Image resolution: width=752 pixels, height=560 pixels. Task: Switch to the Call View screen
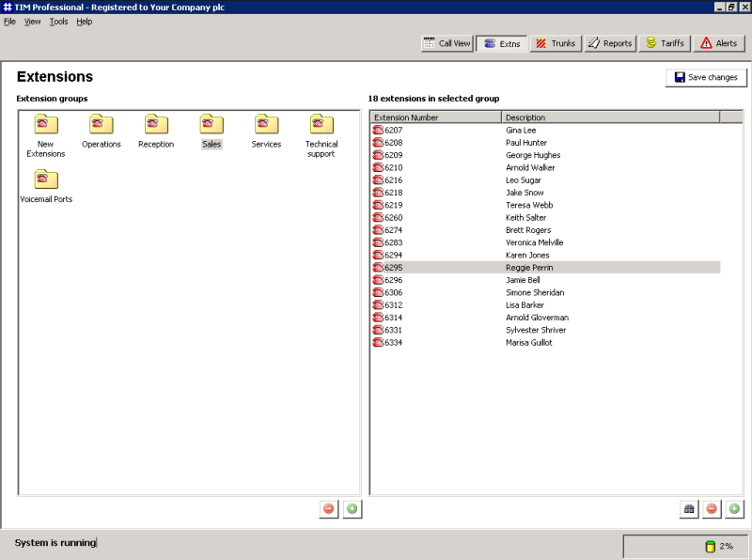(446, 43)
